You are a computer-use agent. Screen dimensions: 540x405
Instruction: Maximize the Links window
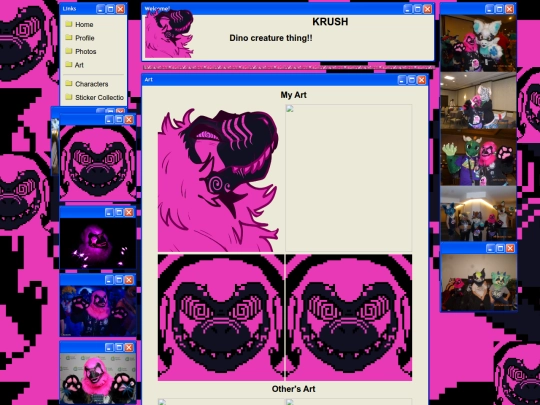[111, 9]
